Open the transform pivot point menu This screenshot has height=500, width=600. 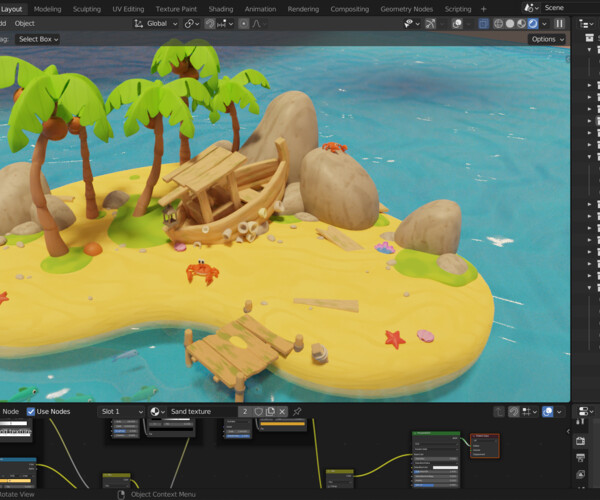(192, 24)
